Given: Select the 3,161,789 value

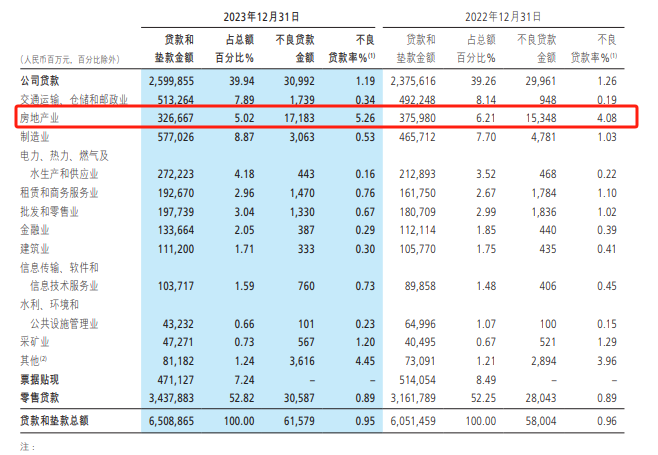Looking at the screenshot, I should (x=413, y=398).
